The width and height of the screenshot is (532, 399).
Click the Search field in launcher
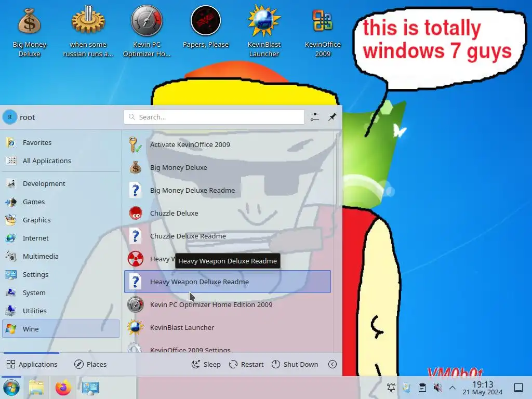(x=214, y=117)
